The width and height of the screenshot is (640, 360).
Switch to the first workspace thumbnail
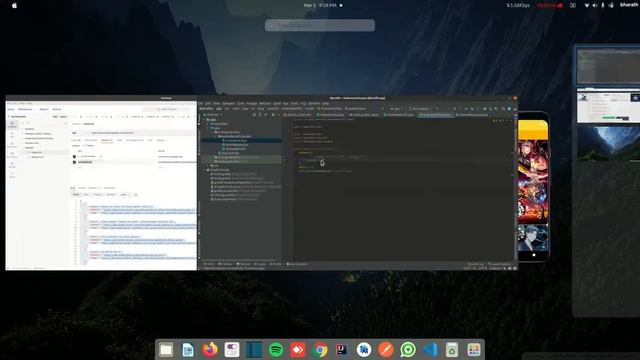[x=608, y=65]
